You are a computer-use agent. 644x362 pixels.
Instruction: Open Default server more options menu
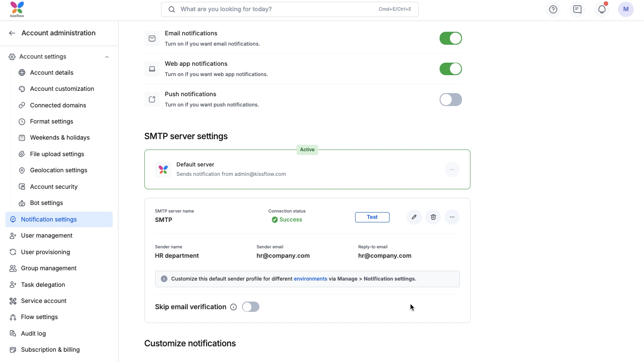452,170
